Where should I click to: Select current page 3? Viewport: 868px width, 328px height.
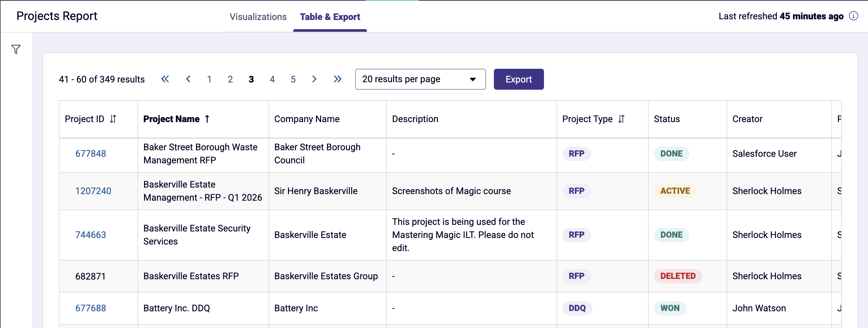[251, 79]
